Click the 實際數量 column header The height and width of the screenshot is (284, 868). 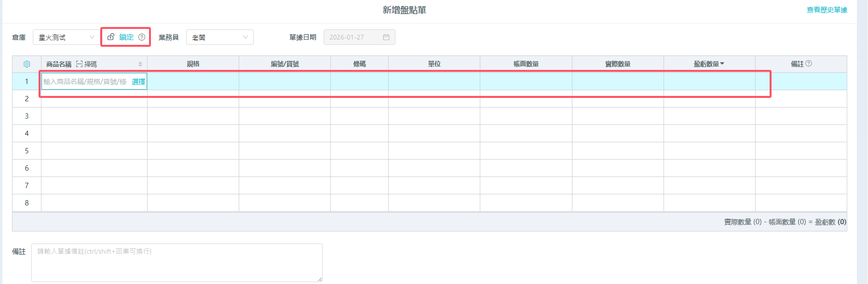point(618,64)
